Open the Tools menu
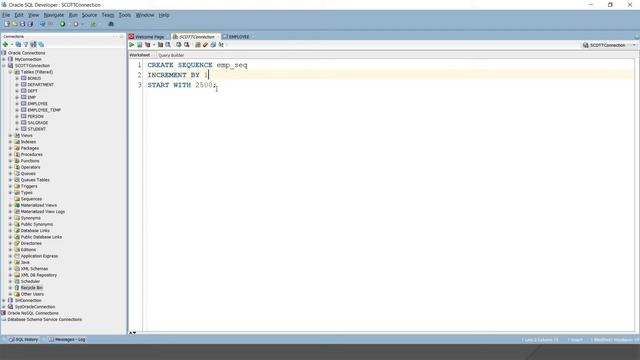 click(124, 15)
